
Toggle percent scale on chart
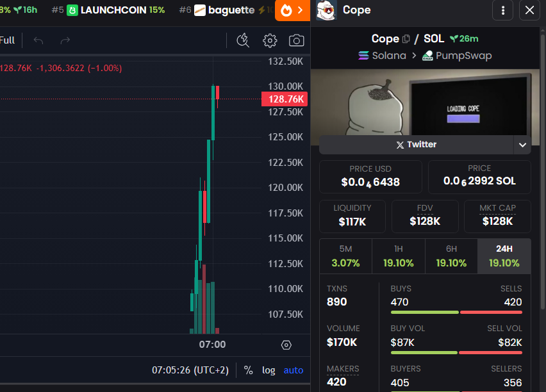[x=248, y=370]
